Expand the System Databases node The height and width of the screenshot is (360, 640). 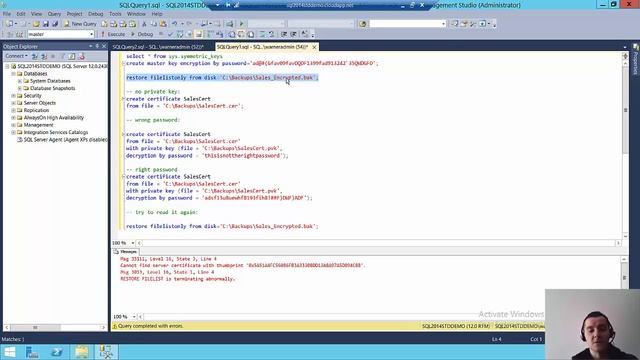point(20,81)
